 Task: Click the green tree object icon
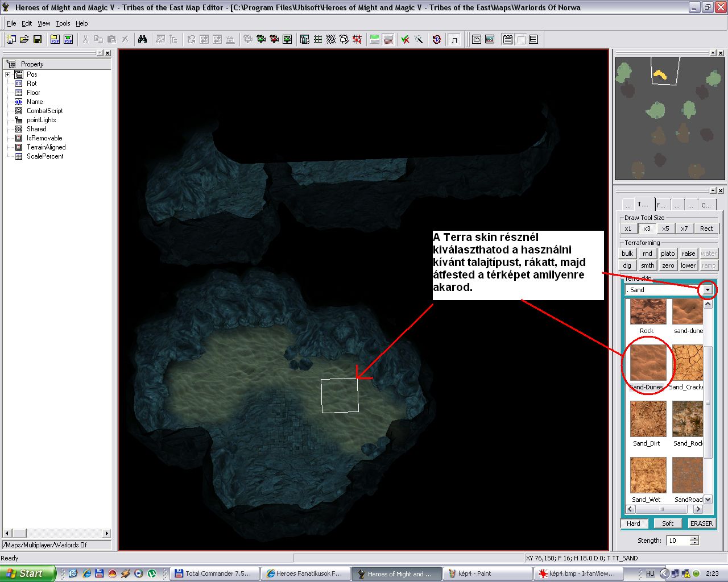point(261,39)
